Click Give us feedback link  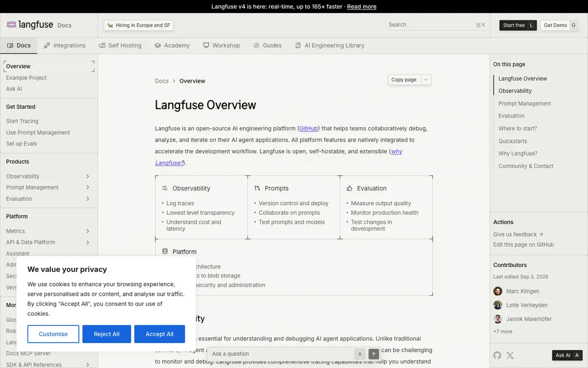(518, 235)
